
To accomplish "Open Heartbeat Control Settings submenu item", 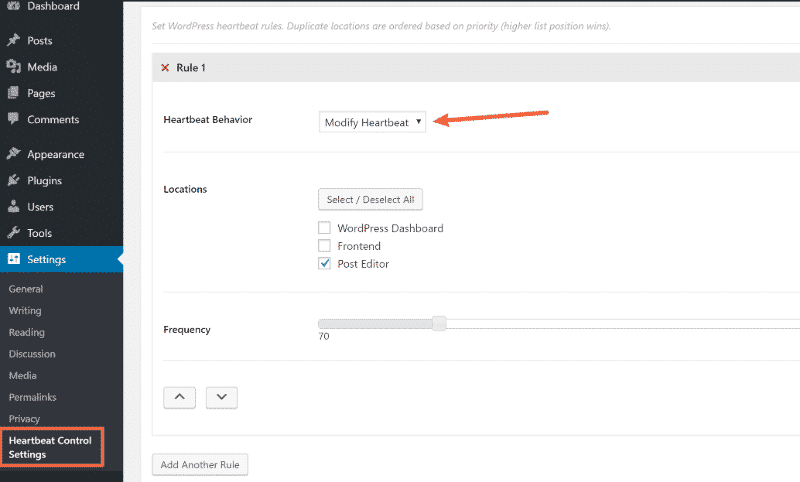I will [x=50, y=447].
